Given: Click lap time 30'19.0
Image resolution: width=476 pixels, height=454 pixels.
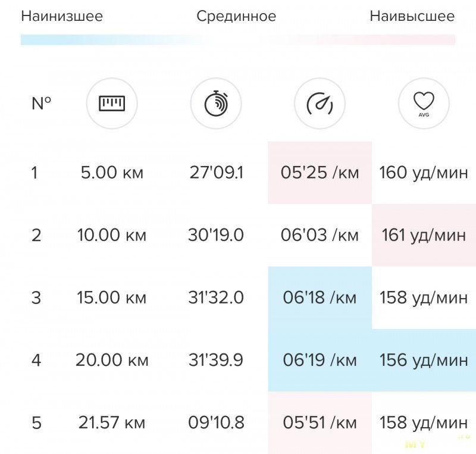Looking at the screenshot, I should click(x=216, y=235).
